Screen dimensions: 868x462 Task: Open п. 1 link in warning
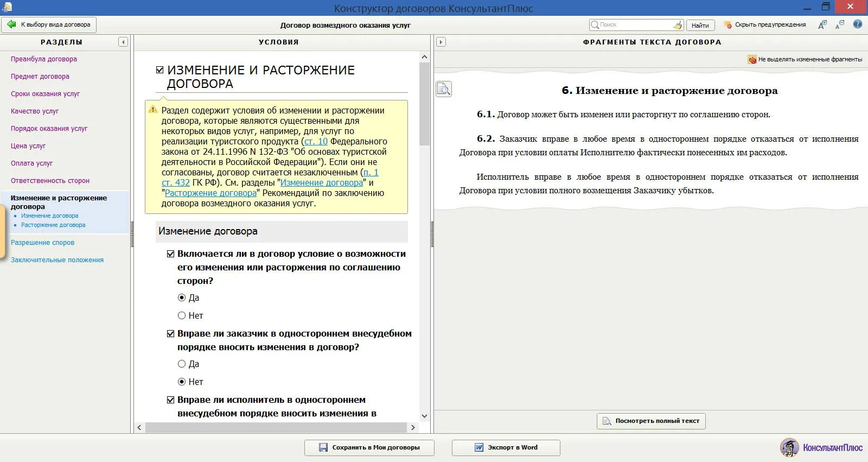[371, 173]
